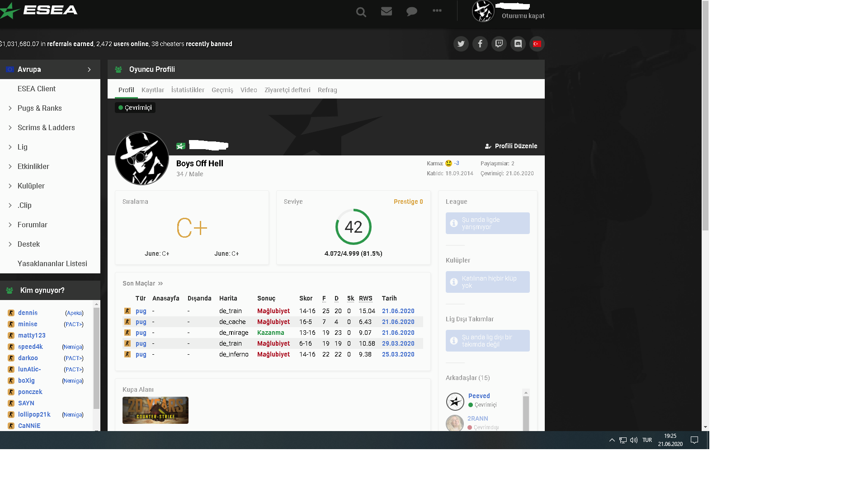Open the Twitter social icon
This screenshot has height=488, width=868.
(461, 44)
